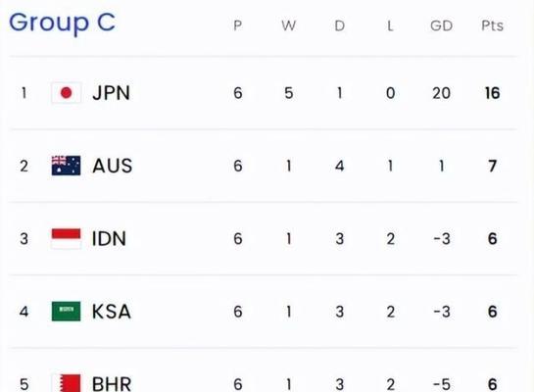Click the Bahrain flag icon

tap(66, 383)
